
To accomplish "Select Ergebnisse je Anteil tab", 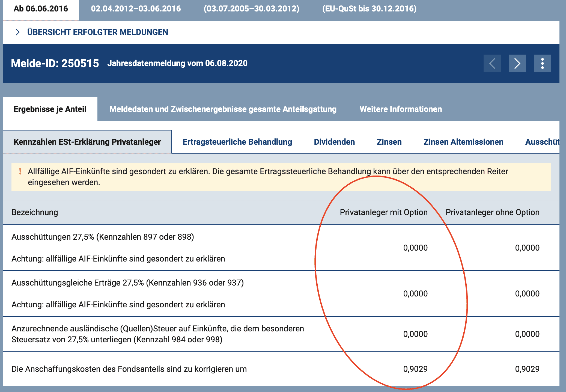I will tap(50, 109).
